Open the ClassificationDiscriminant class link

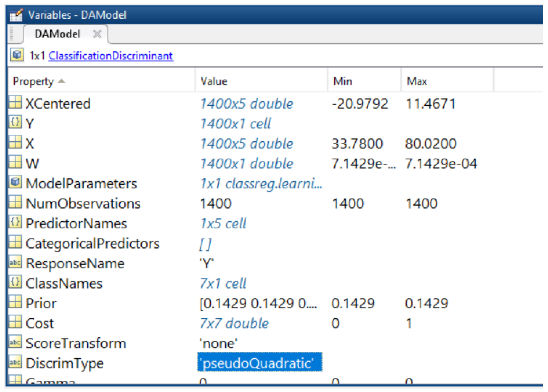111,56
